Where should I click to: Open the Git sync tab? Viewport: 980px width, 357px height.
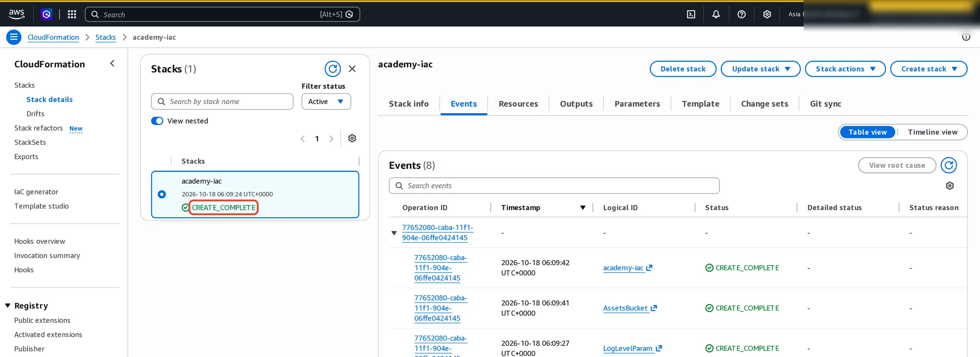click(x=825, y=104)
